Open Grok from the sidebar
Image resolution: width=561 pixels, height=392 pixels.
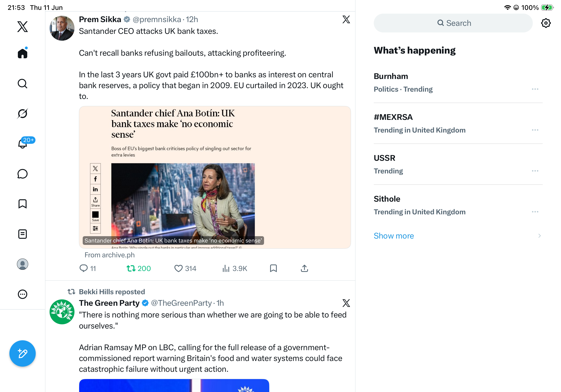click(23, 114)
